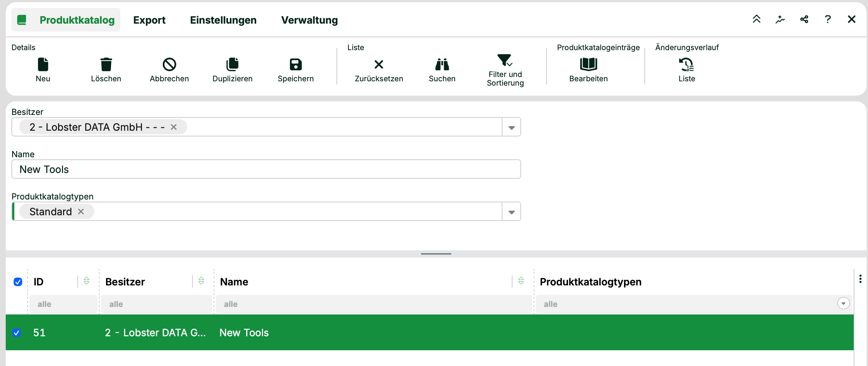
Task: Click the Neu document icon
Action: [x=43, y=64]
